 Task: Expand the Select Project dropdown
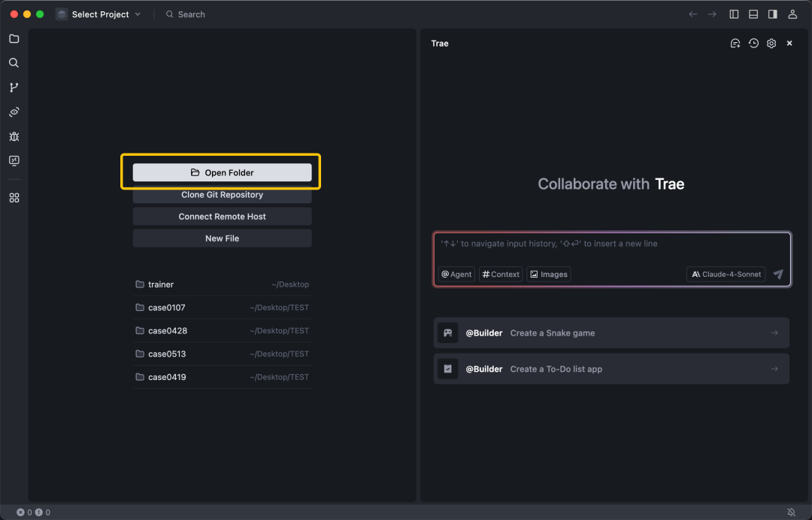pos(98,14)
